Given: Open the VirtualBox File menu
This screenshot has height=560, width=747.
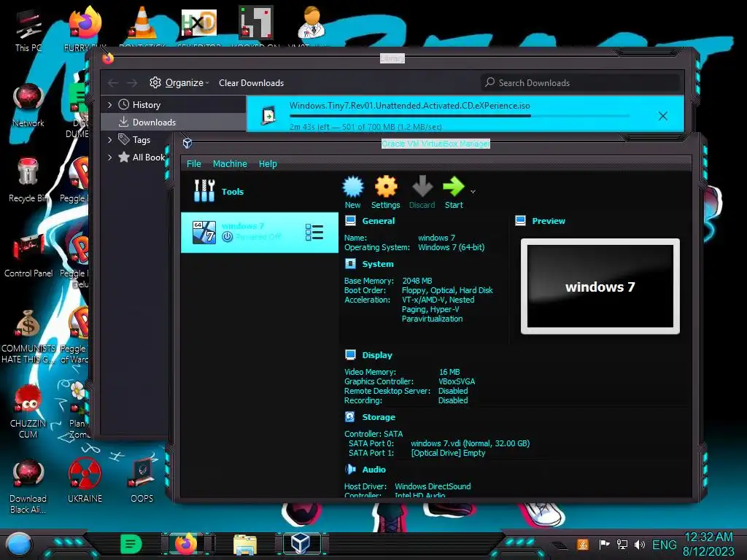Looking at the screenshot, I should point(193,164).
